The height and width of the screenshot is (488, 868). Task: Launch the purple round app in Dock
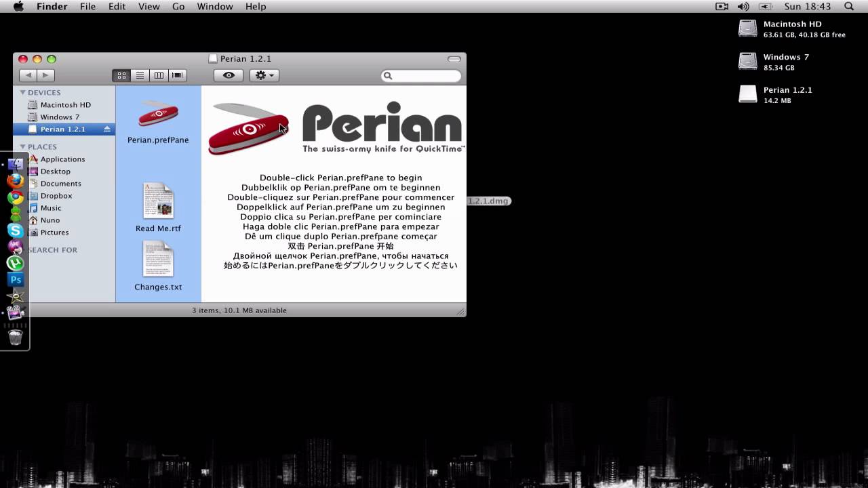(16, 247)
